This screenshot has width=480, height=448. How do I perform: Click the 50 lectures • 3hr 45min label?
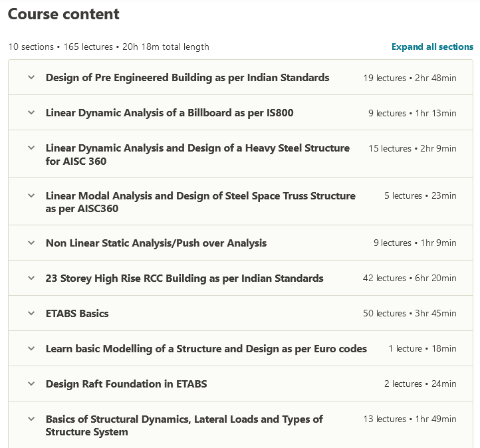pyautogui.click(x=410, y=314)
